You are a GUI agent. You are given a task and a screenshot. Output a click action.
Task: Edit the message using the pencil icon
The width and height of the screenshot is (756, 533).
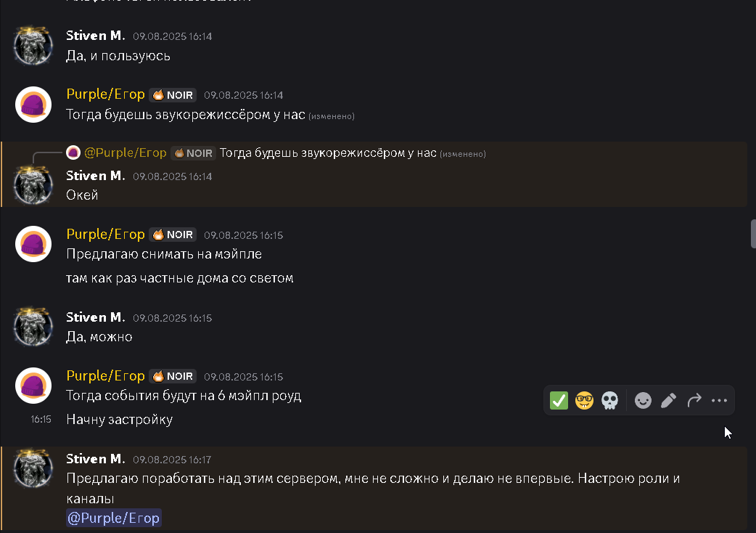point(667,400)
